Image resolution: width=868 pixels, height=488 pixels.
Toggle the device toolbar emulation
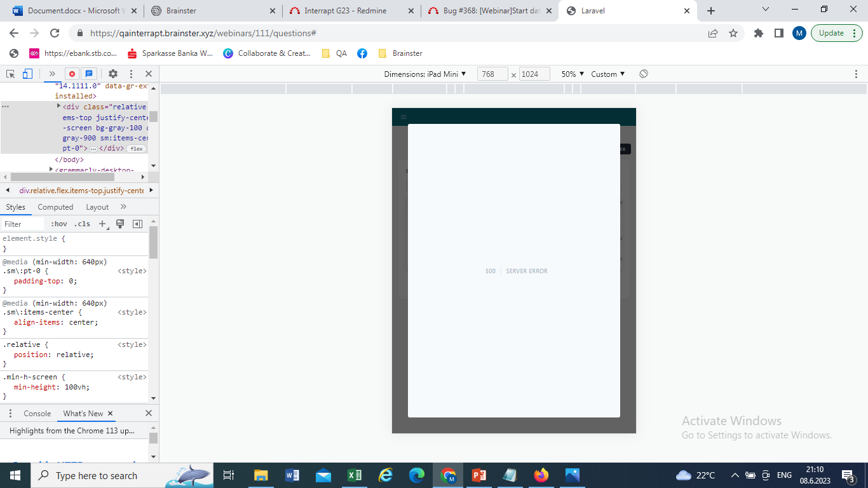coord(27,74)
